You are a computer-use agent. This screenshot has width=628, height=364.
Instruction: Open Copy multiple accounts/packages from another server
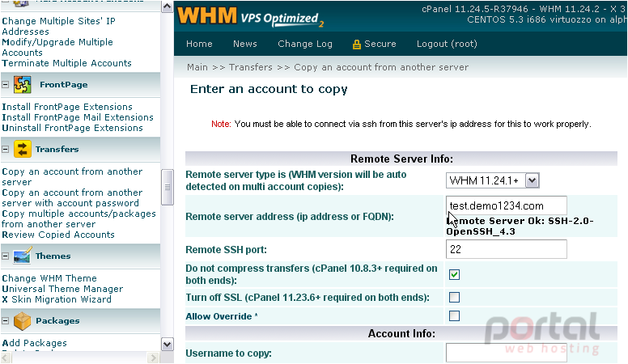coord(78,218)
